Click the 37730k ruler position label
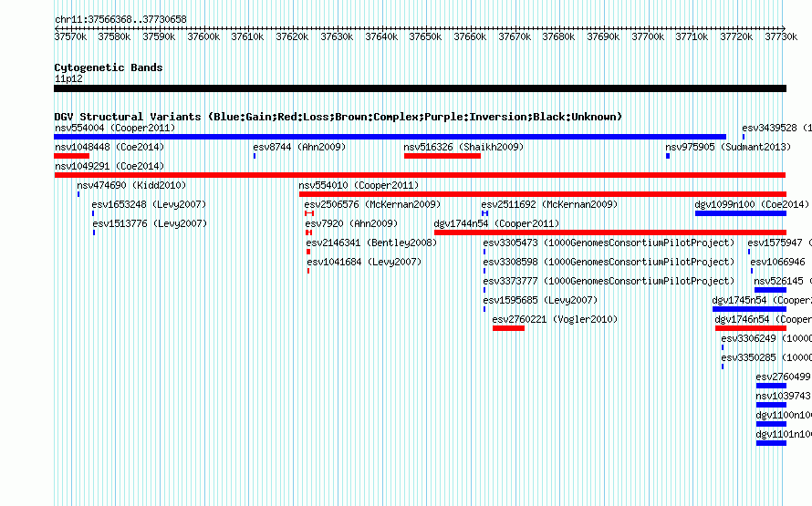This screenshot has height=506, width=812. tap(781, 36)
